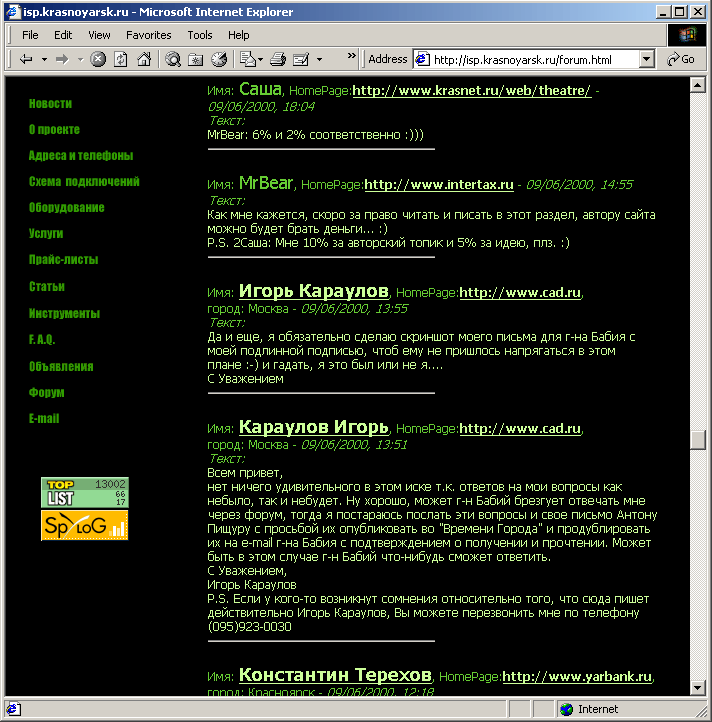Click the vertical scrollbar up arrow
Screen dimensions: 712x722
pos(698,85)
